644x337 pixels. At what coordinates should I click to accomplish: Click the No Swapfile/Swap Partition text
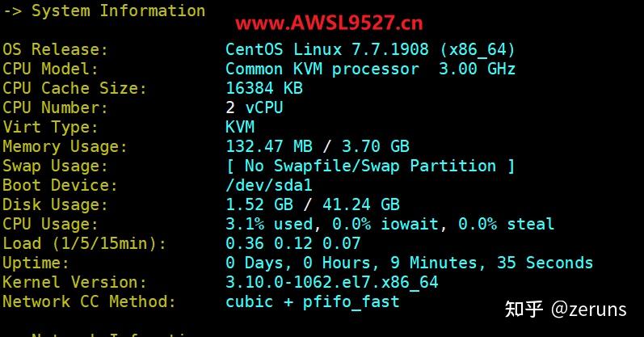pos(370,166)
